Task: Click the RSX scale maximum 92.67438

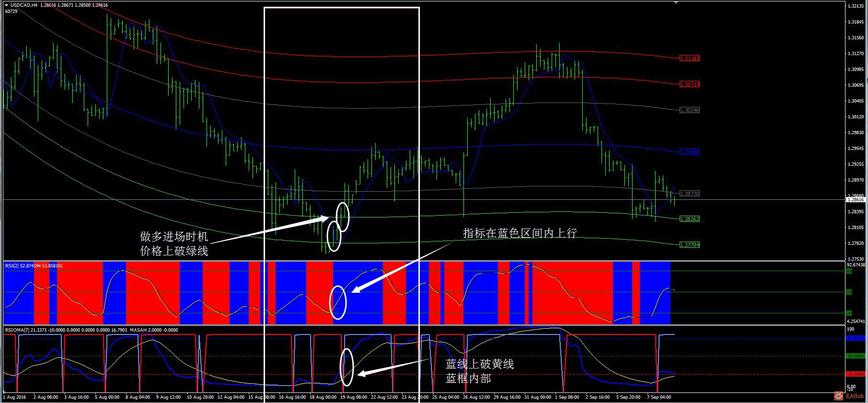Action: (x=856, y=265)
